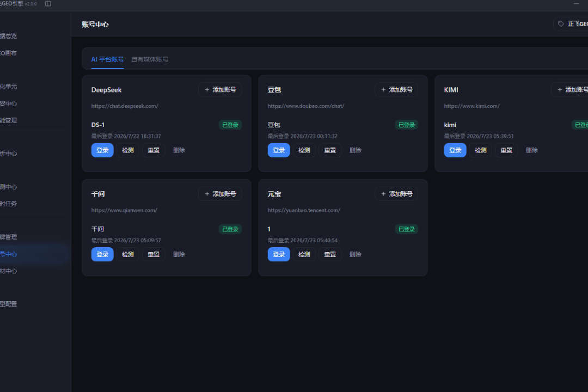Click the 已登录 badge on DS-1
588x392 pixels.
pyautogui.click(x=230, y=125)
